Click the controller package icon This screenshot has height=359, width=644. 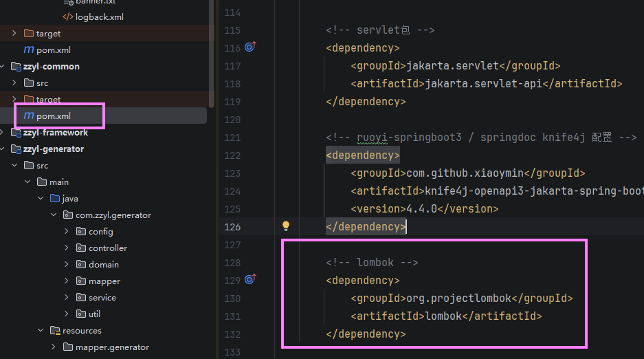[81, 248]
